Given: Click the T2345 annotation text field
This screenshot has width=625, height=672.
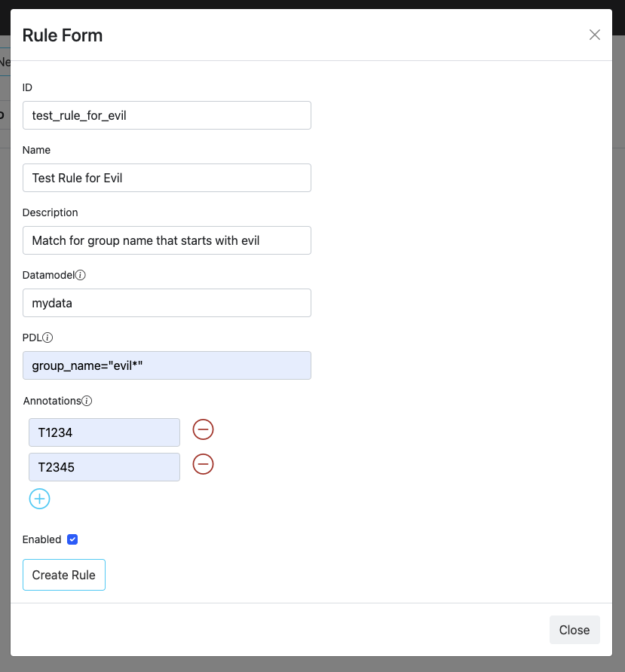Looking at the screenshot, I should click(x=103, y=467).
